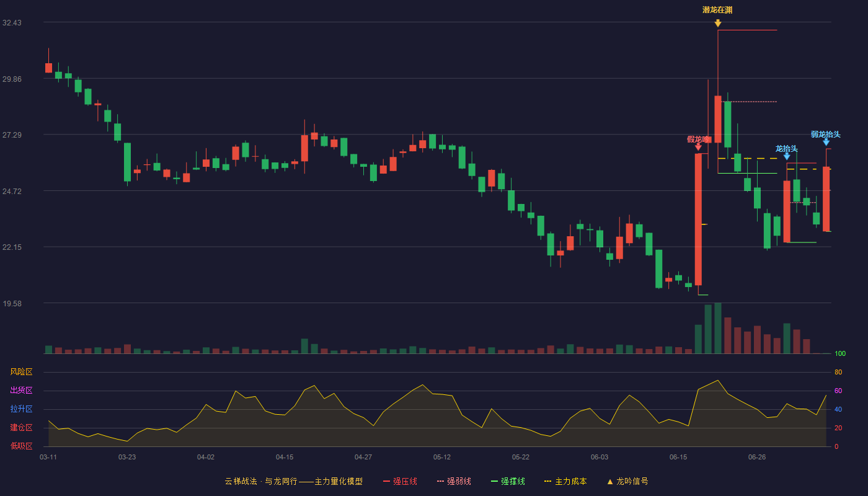Toggle the 强弱线 legend series

tap(454, 481)
